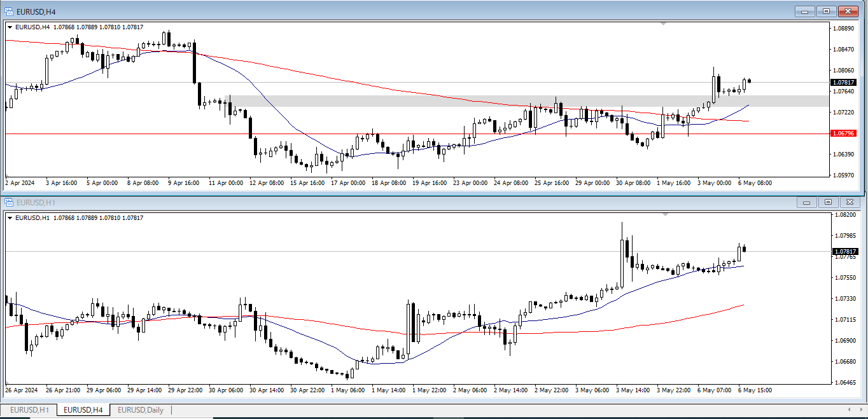
Task: Click the H1 chart shift triangle marker
Action: pos(666,215)
